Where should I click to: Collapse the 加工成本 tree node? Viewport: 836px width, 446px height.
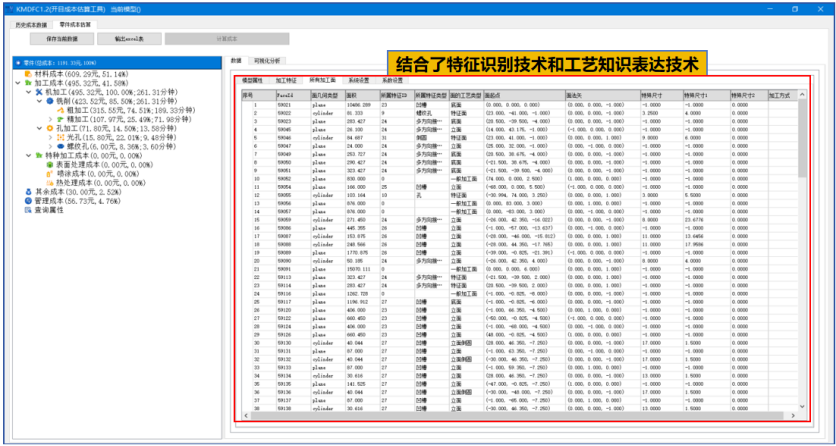point(20,83)
